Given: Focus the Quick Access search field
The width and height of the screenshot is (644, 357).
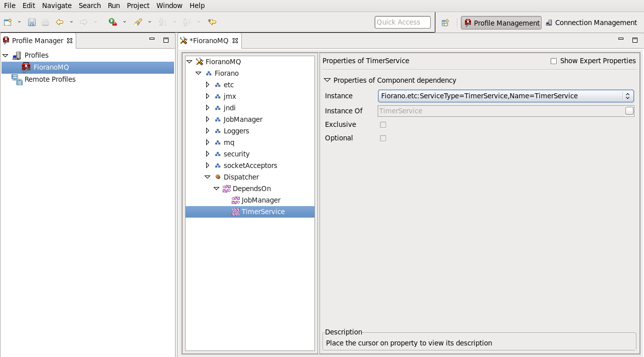Looking at the screenshot, I should point(403,22).
